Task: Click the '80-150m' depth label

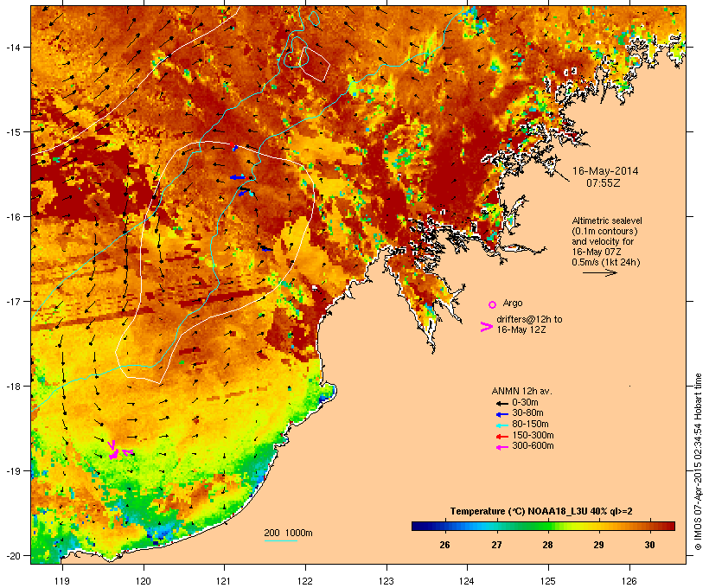Action: pyautogui.click(x=530, y=425)
